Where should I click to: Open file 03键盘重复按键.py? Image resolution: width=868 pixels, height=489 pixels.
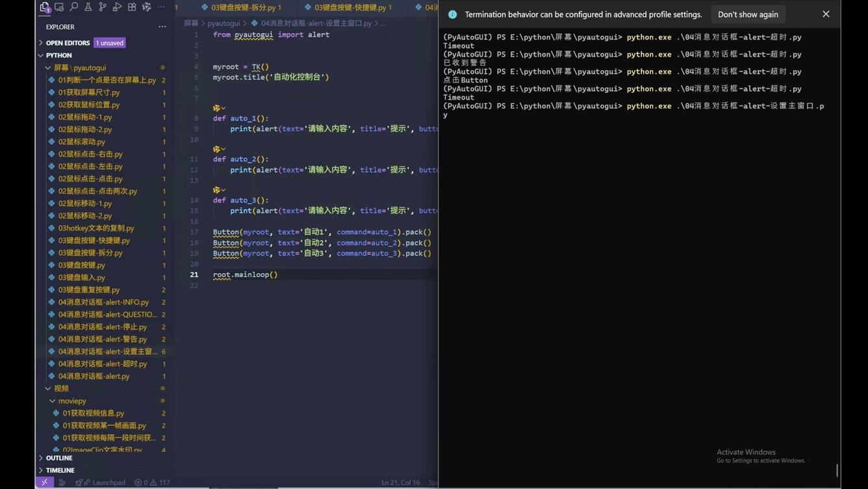click(x=89, y=290)
